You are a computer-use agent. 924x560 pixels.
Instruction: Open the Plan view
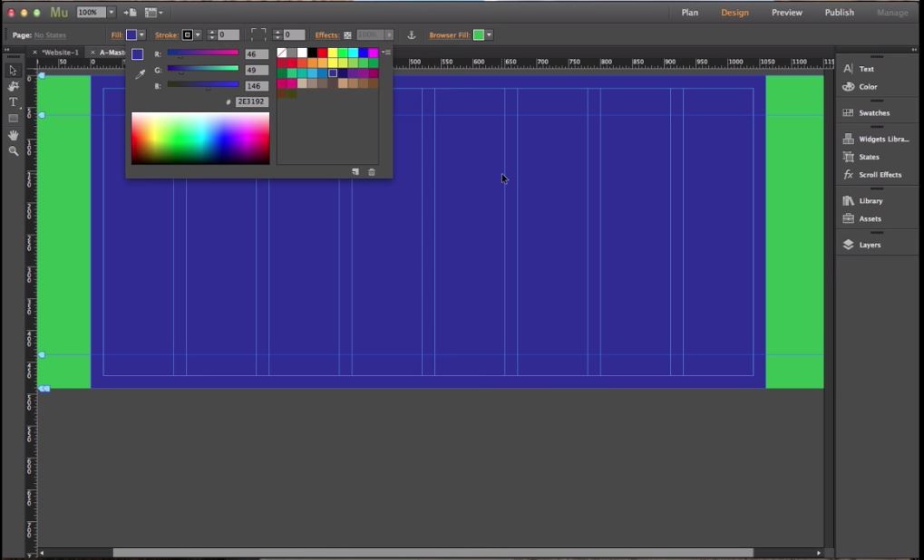point(690,13)
